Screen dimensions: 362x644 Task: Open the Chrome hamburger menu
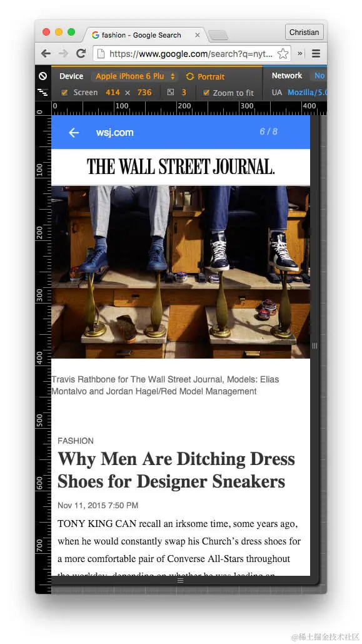coord(316,53)
